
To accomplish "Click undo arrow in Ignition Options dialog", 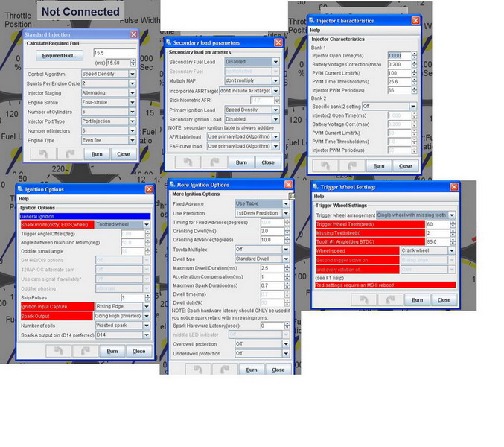I will point(59,351).
